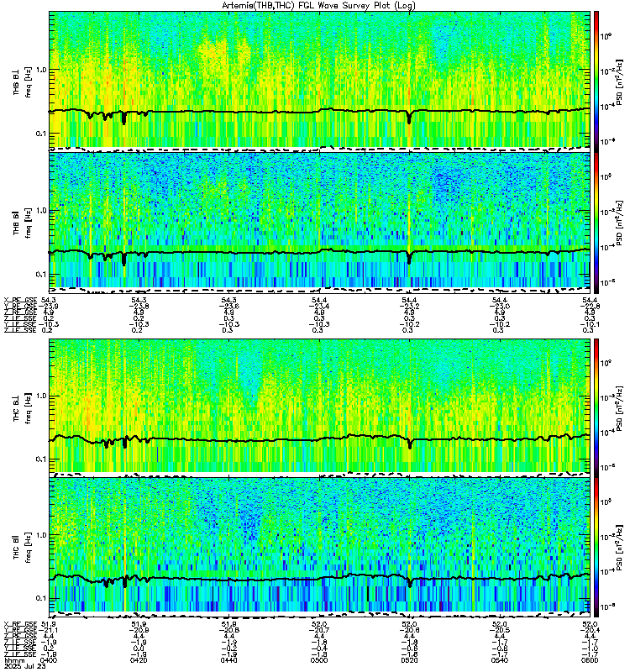Viewport: 630px width, 672px height.
Task: Click the '-23.2' Y_RE_GSE value under THB
Action: click(409, 306)
